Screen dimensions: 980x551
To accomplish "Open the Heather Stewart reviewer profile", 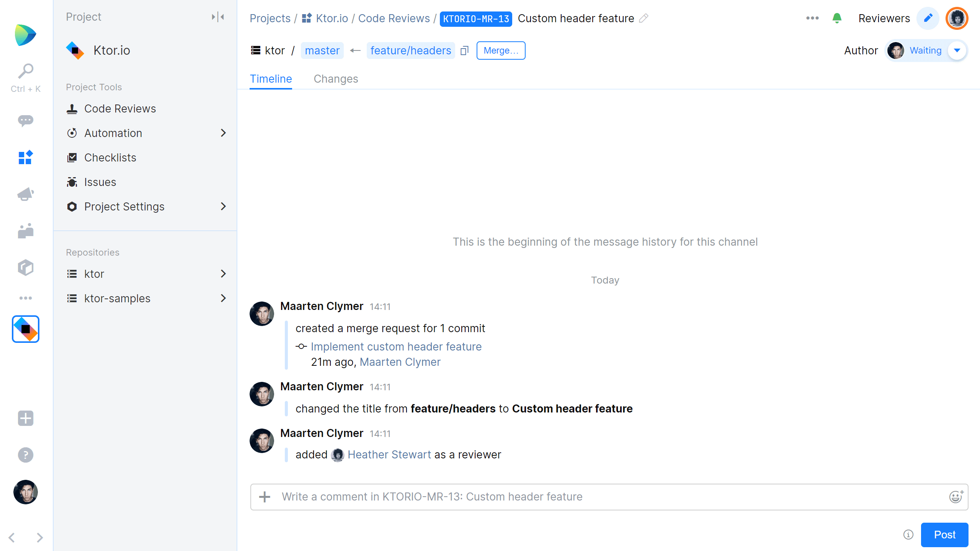I will [x=389, y=454].
